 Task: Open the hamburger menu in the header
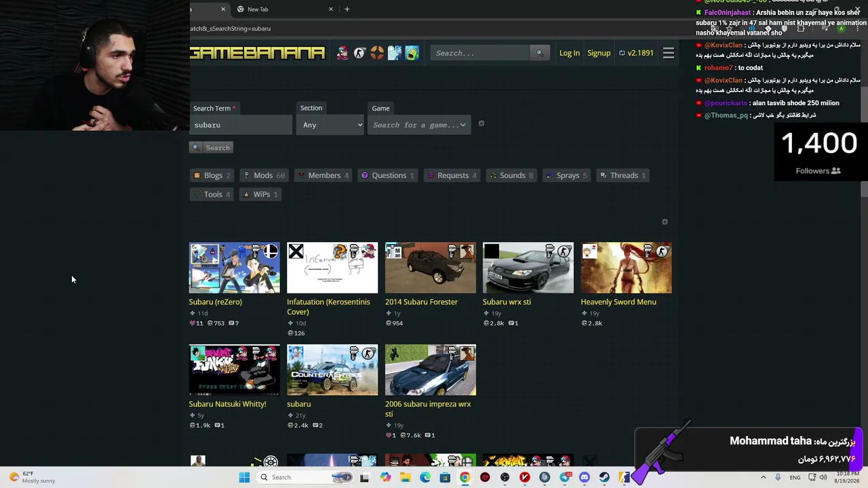coord(669,53)
